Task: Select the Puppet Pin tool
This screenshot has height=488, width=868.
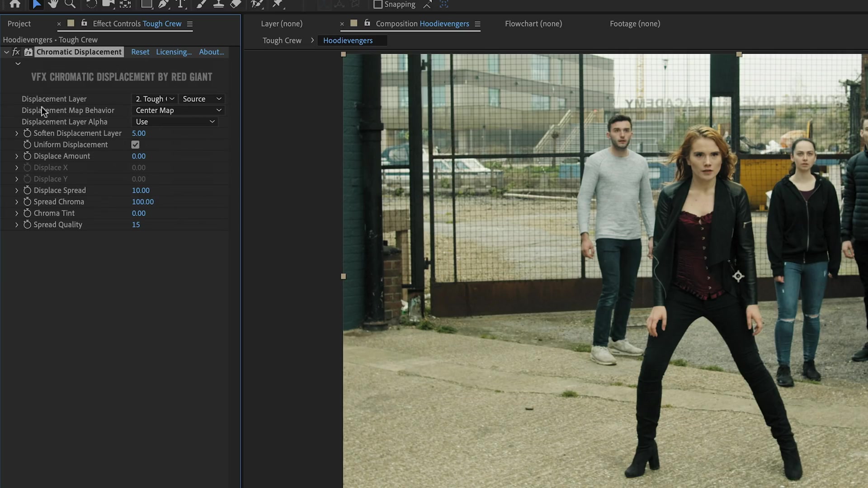Action: pos(278,4)
